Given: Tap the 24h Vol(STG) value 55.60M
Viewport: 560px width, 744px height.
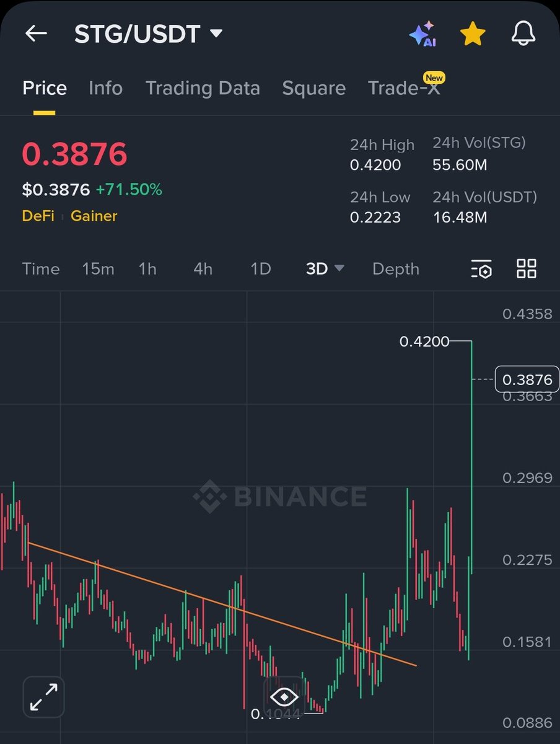Looking at the screenshot, I should [460, 165].
